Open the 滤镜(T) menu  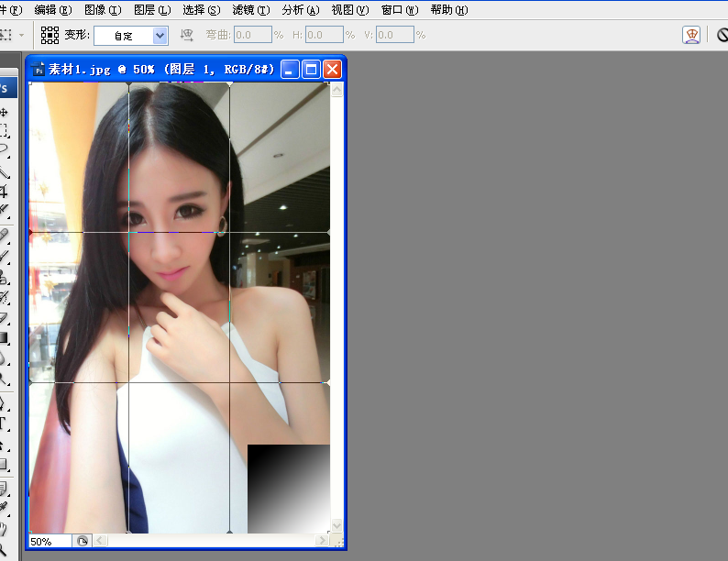250,10
